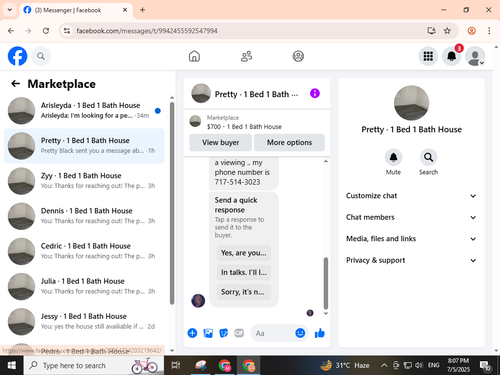Viewport: 500px width, 375px height.
Task: View site information icon in address bar
Action: point(67,31)
